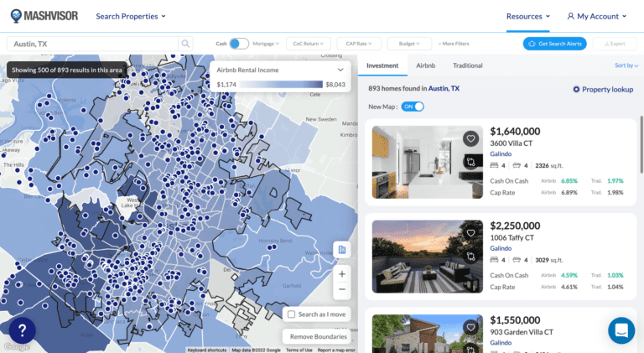The image size is (644, 353).
Task: Enable Search as I move checkbox
Action: (x=291, y=314)
